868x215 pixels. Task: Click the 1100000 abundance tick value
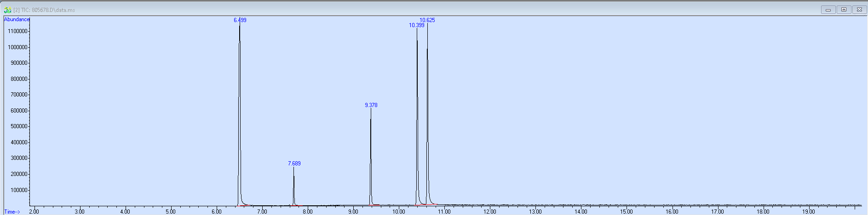click(x=17, y=31)
